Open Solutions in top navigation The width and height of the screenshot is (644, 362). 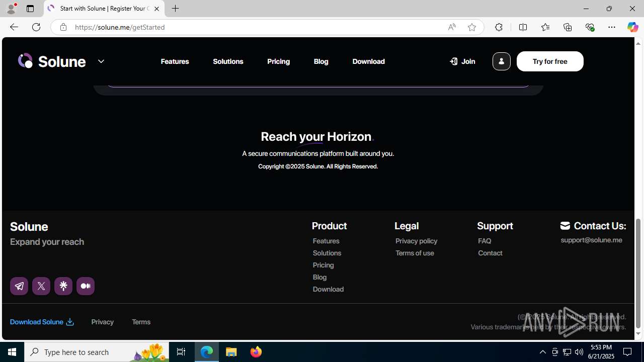[x=228, y=61]
